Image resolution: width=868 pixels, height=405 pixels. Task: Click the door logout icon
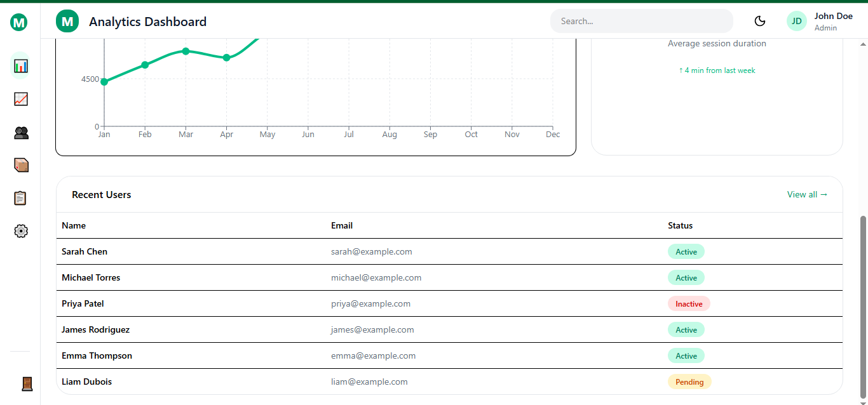pyautogui.click(x=27, y=383)
